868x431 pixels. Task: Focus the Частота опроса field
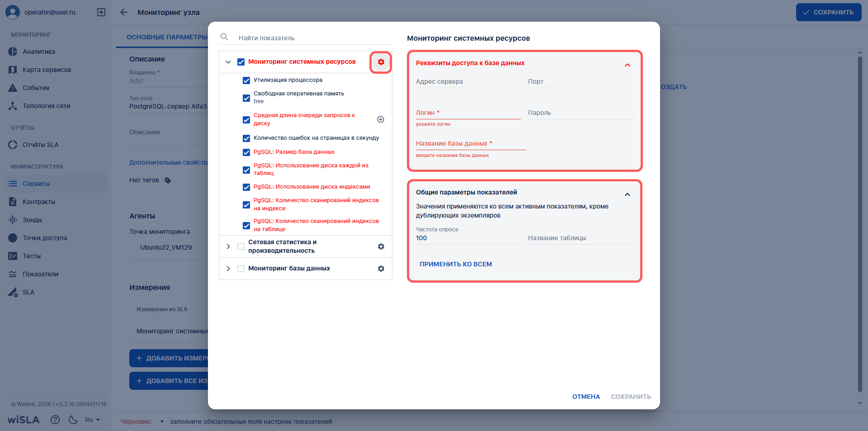468,238
